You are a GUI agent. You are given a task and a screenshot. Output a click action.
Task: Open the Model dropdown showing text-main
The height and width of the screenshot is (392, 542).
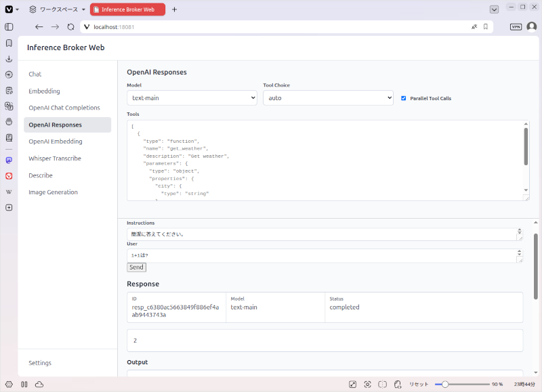tap(192, 98)
